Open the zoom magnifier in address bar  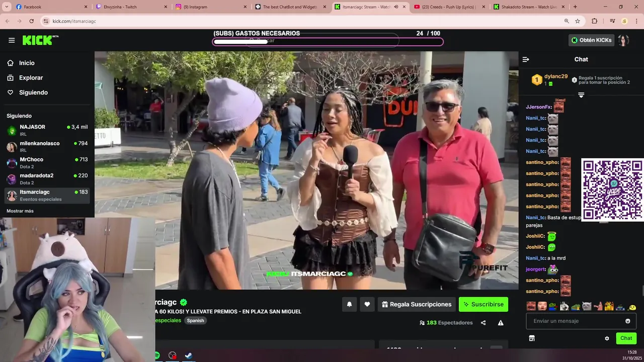[567, 21]
